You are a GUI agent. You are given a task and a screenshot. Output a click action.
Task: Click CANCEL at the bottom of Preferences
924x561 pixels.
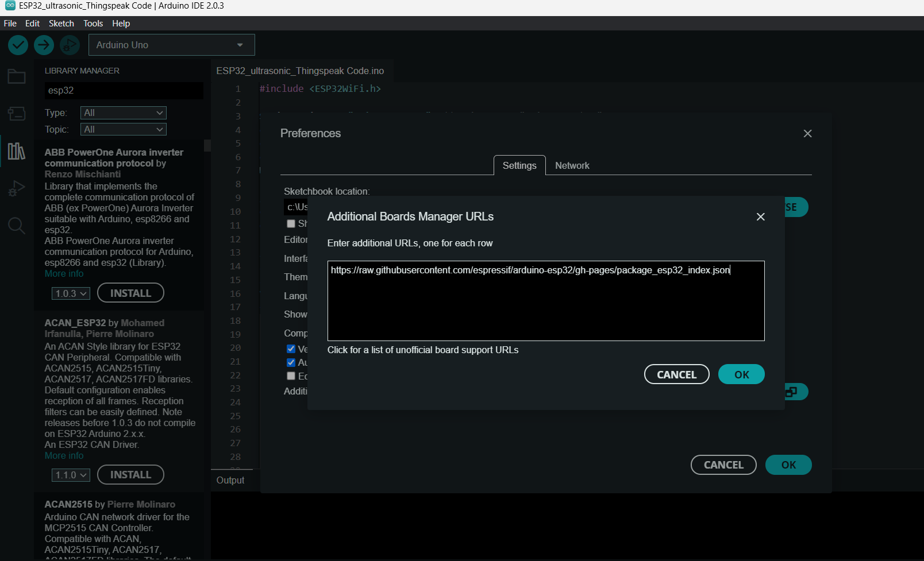723,465
